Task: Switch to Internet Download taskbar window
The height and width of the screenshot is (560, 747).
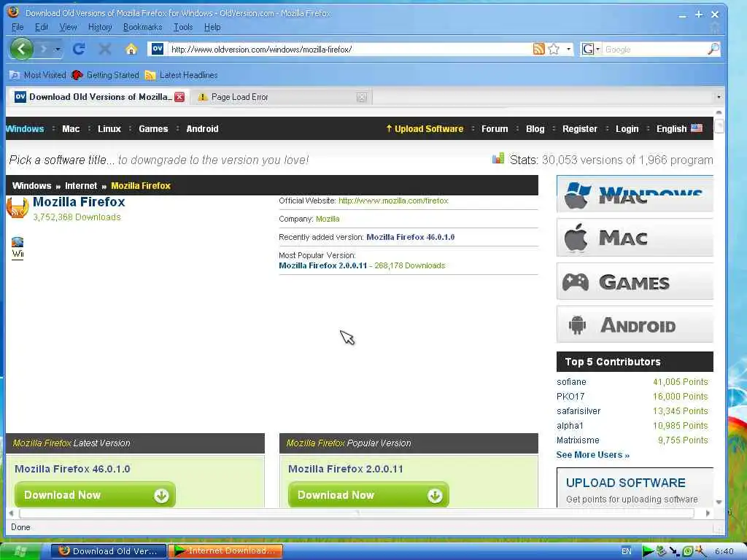Action: pos(225,551)
